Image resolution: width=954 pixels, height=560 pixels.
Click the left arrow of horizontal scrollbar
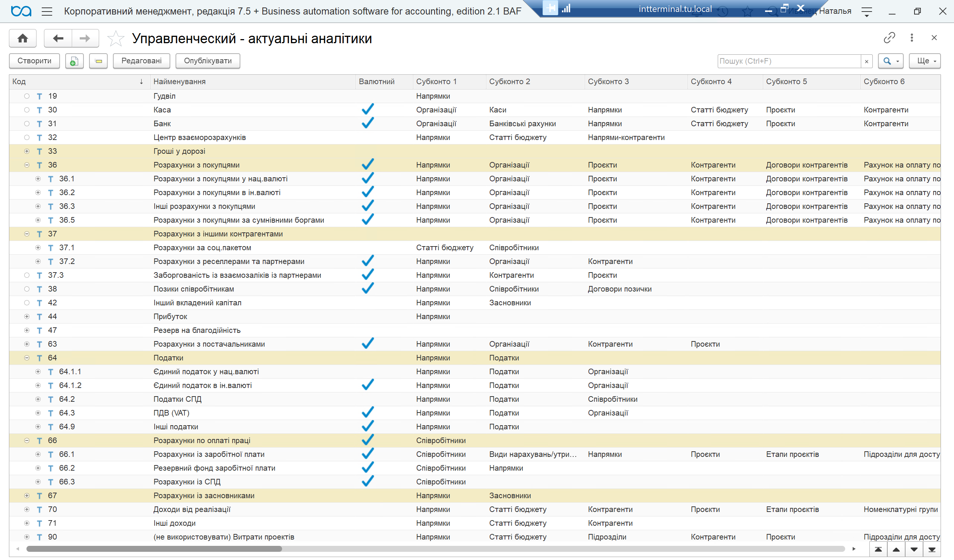(18, 550)
